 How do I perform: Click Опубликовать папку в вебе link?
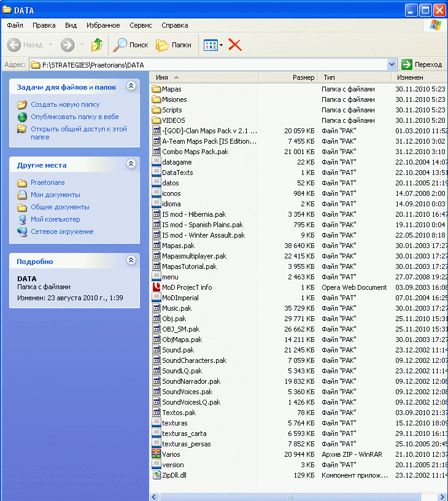click(x=75, y=117)
